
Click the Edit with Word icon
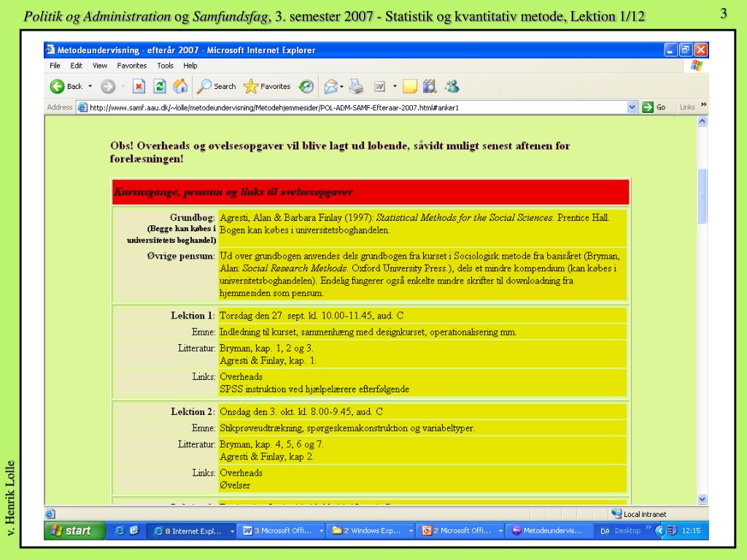379,86
